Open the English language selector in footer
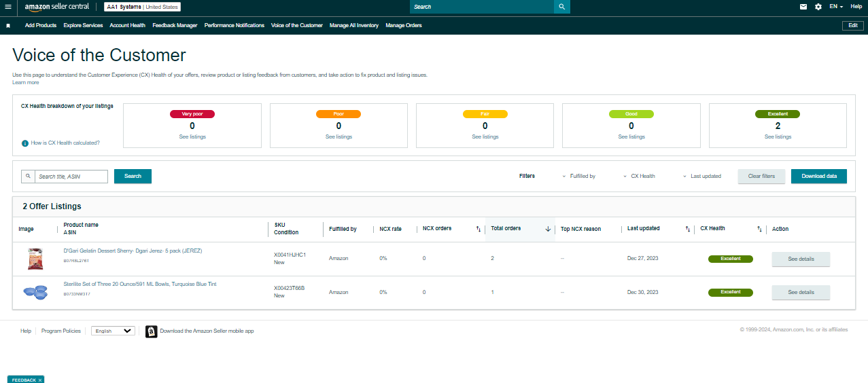868x383 pixels. (x=113, y=331)
